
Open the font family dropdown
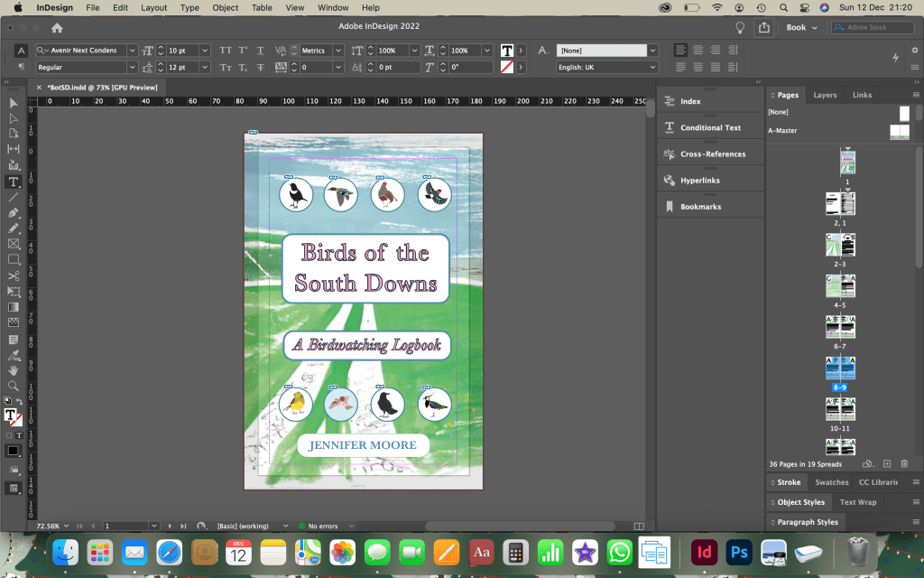pos(133,51)
